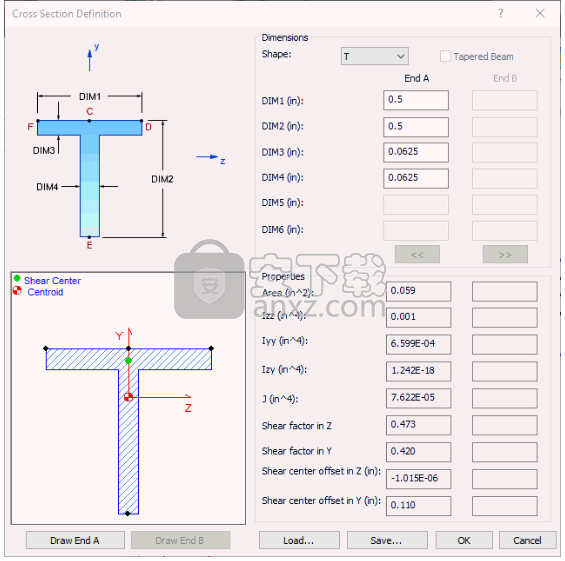Click the Area property field showing 0.059
The width and height of the screenshot is (565, 561).
[418, 291]
